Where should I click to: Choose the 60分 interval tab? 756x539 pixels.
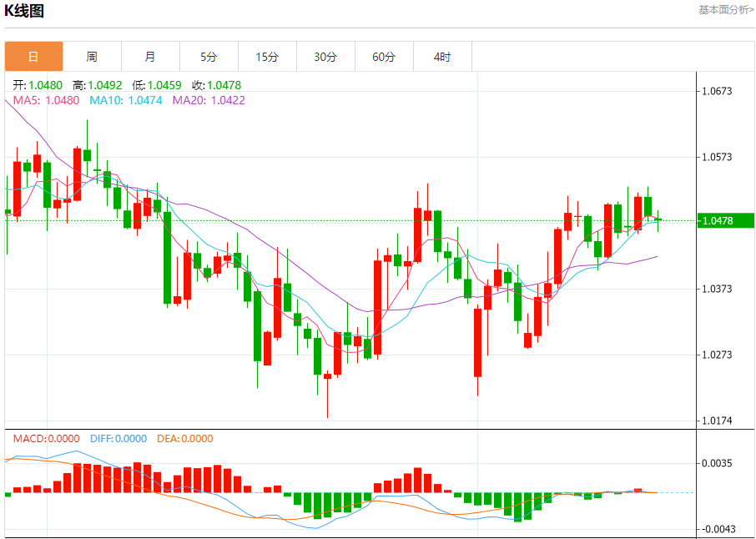coord(384,57)
